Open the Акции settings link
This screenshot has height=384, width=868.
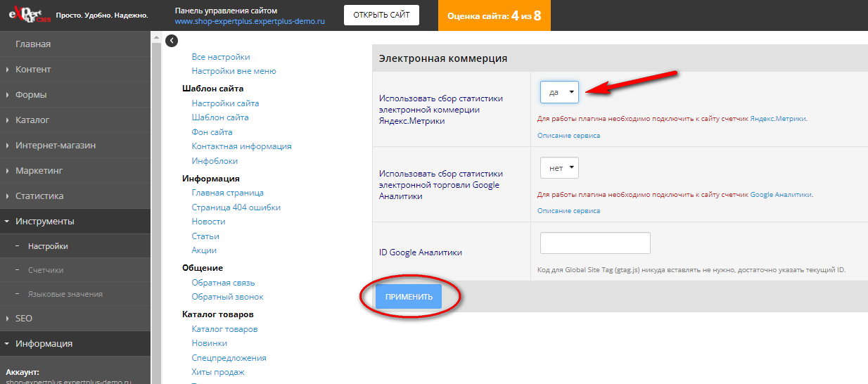204,250
